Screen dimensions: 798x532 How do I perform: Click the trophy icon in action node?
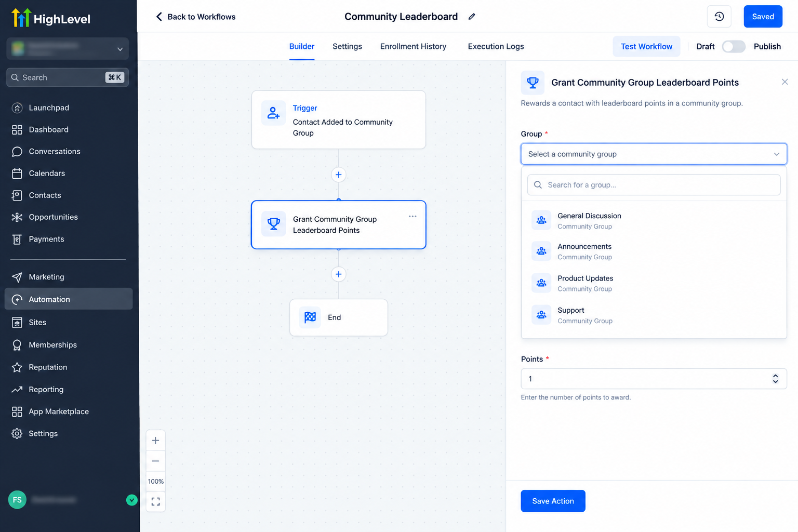tap(274, 224)
